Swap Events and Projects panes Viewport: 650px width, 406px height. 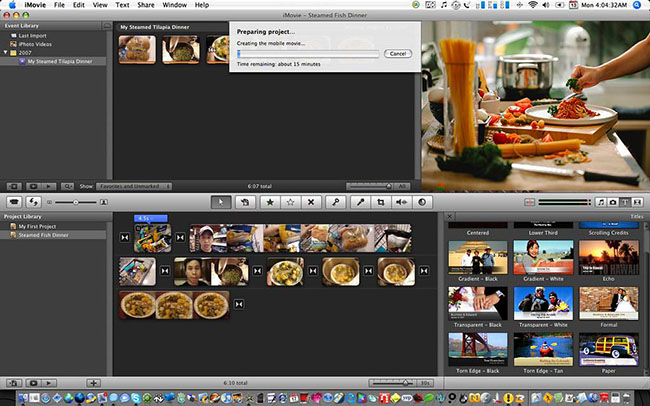[34, 202]
